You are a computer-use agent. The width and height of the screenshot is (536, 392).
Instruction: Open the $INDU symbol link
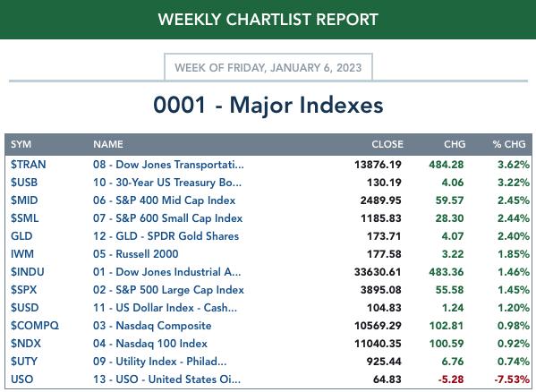tap(28, 272)
